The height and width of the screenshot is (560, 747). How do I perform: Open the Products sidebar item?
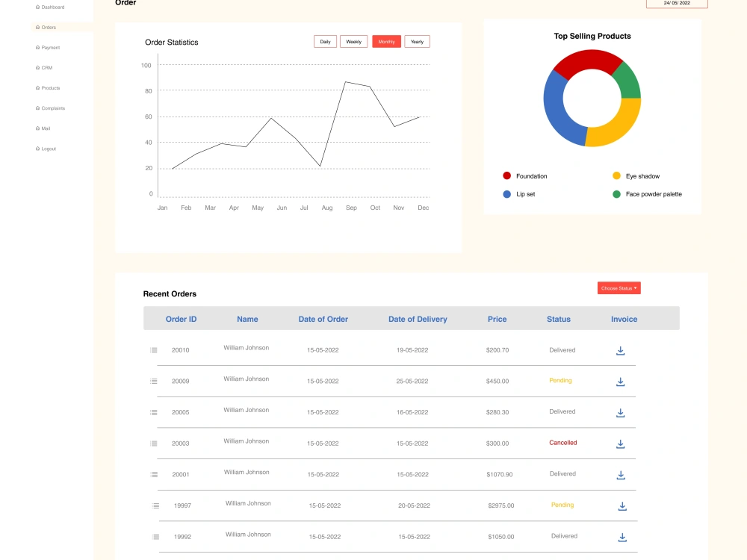coord(48,88)
